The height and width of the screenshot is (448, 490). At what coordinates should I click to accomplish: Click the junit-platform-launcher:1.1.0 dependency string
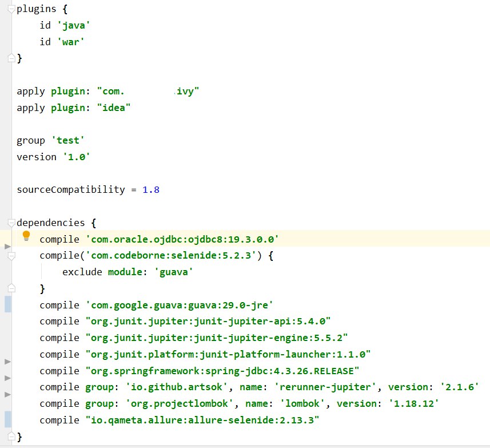click(x=228, y=355)
